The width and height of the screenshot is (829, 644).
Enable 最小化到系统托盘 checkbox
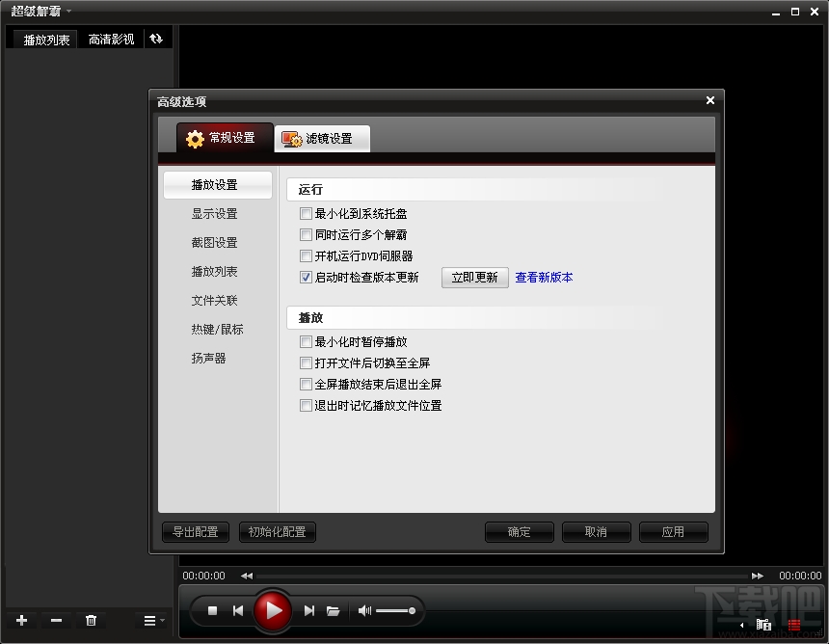tap(306, 214)
